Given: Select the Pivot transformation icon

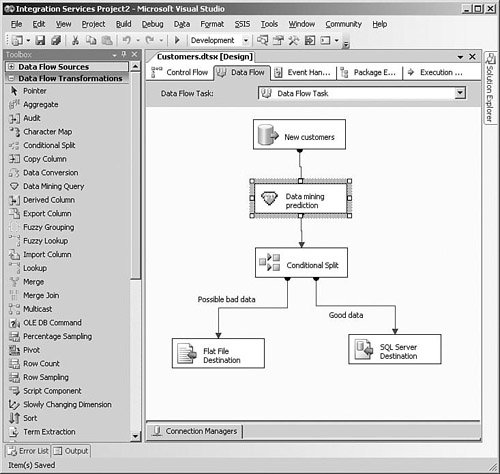Looking at the screenshot, I should 14,350.
